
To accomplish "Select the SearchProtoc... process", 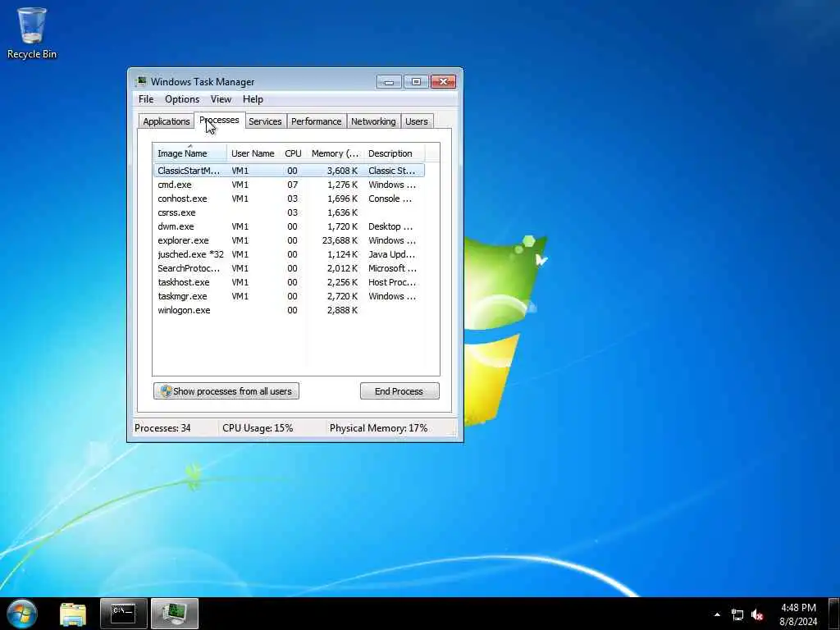I will click(289, 268).
